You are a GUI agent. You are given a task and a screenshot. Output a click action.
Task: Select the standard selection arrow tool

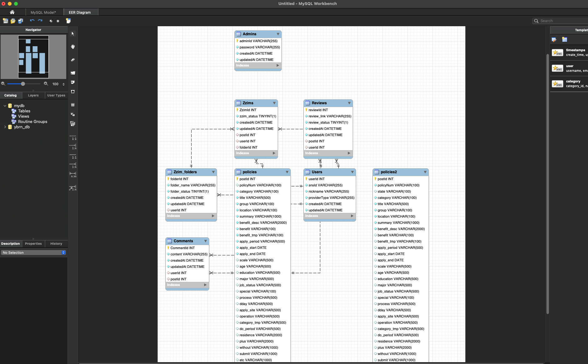[x=73, y=33]
